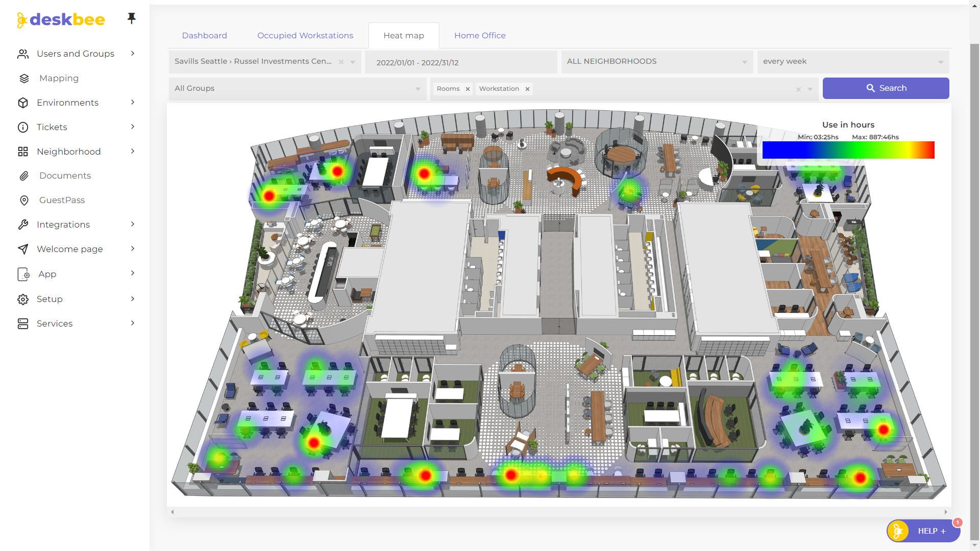Open the every week frequency dropdown
The height and width of the screenshot is (551, 980).
click(x=853, y=62)
